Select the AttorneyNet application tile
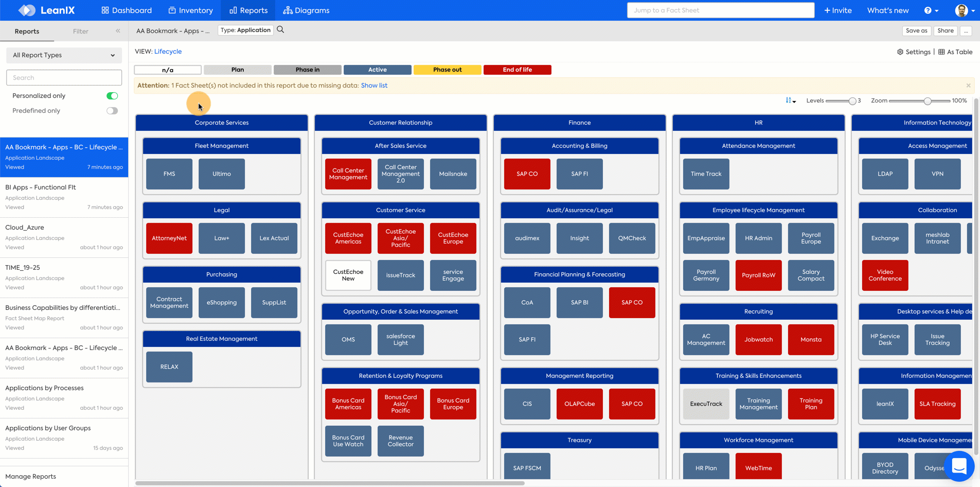The image size is (980, 487). point(169,238)
